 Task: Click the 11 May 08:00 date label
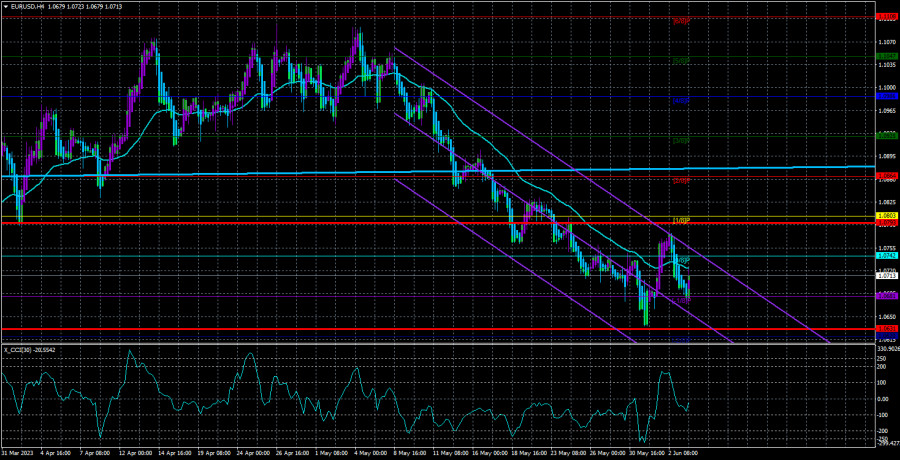click(452, 453)
